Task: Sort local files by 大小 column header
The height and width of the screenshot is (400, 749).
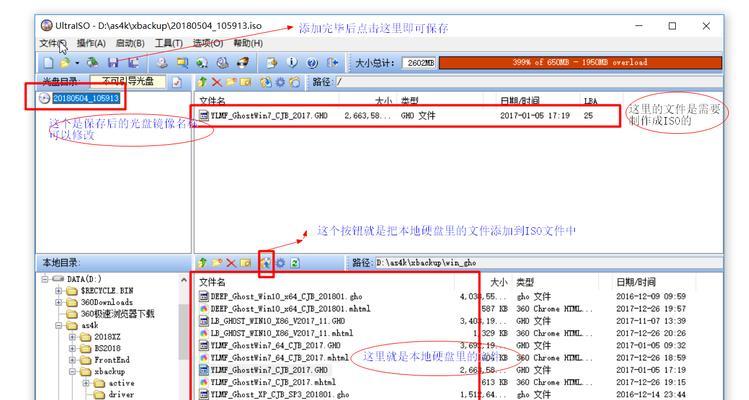Action: 482,282
